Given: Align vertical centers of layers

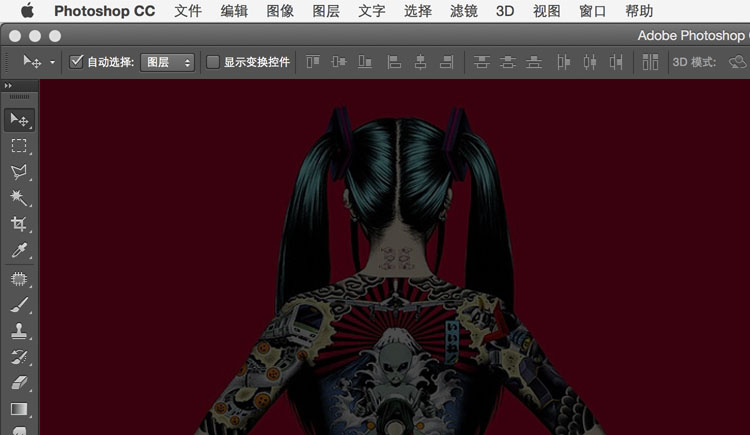Looking at the screenshot, I should (x=339, y=62).
